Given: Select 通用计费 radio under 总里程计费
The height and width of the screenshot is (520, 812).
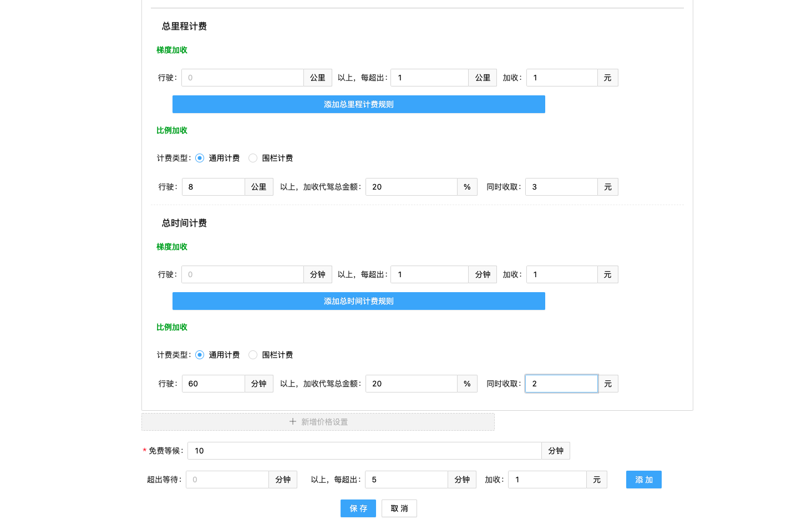Looking at the screenshot, I should [x=200, y=158].
